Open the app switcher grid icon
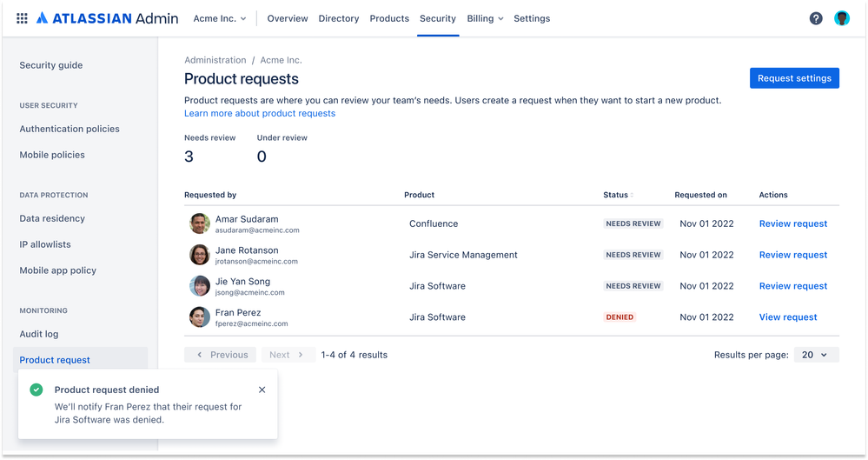The image size is (868, 460). click(x=22, y=18)
